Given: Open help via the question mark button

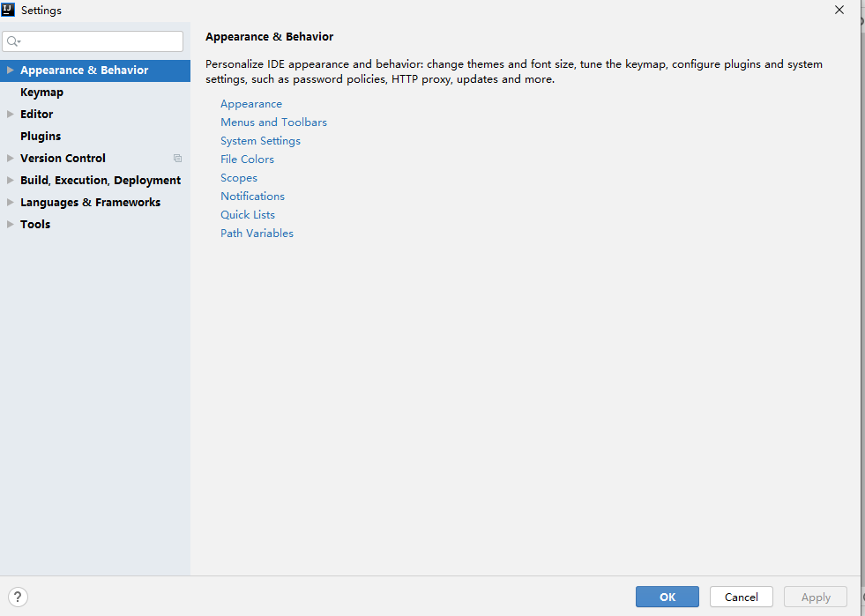Looking at the screenshot, I should click(x=18, y=597).
